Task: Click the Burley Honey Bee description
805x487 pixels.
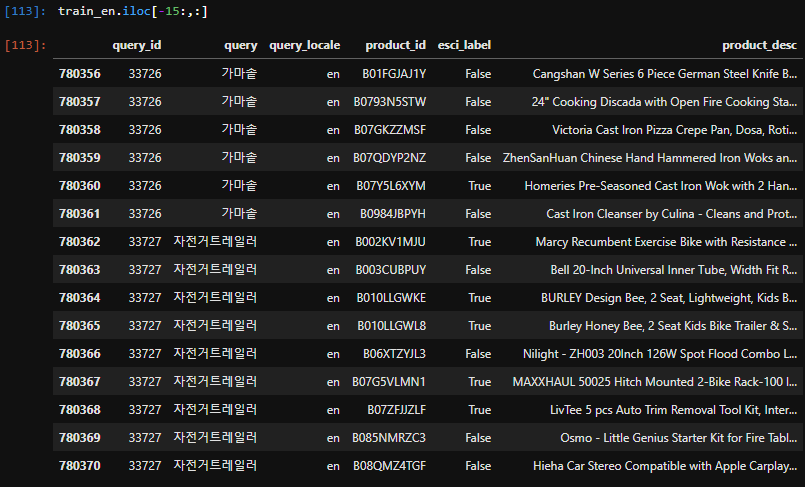Action: point(673,325)
